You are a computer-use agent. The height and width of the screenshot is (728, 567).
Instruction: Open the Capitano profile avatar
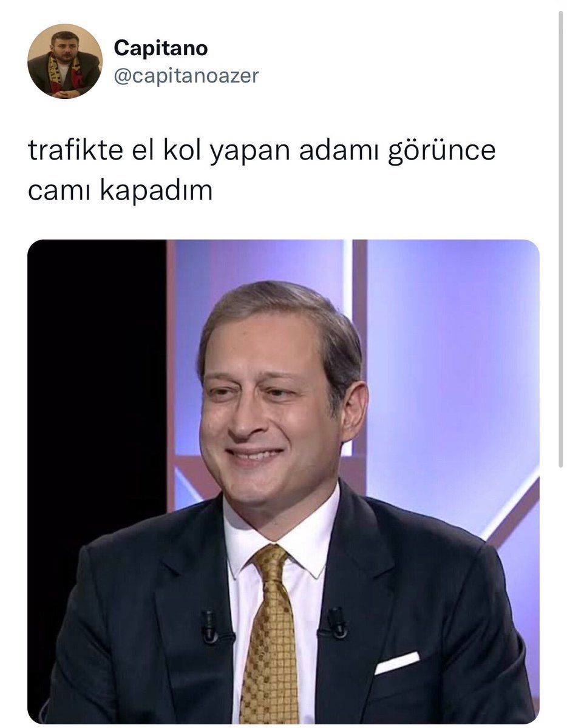64,61
